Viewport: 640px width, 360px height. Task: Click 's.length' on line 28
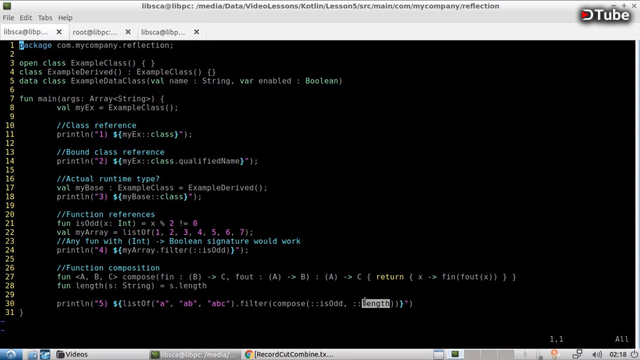tap(188, 286)
